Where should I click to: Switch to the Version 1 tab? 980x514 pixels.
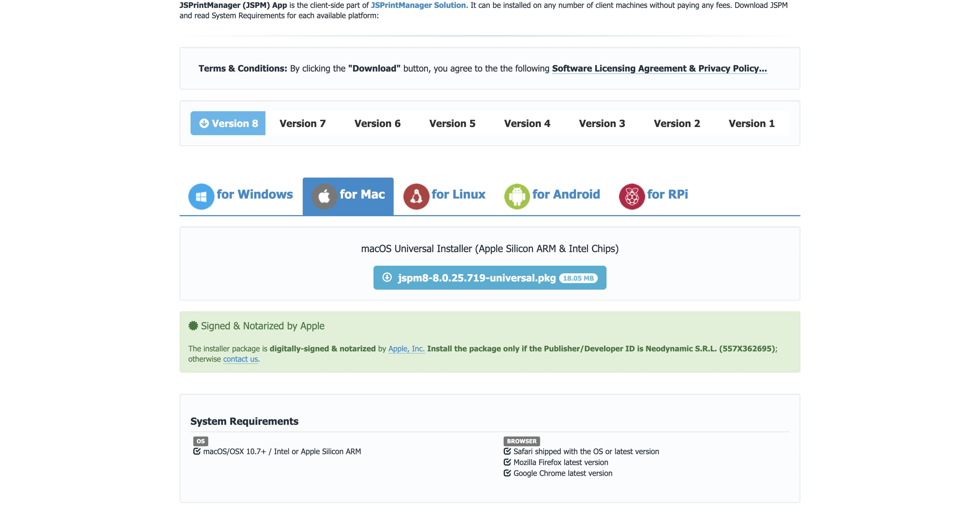pos(752,123)
